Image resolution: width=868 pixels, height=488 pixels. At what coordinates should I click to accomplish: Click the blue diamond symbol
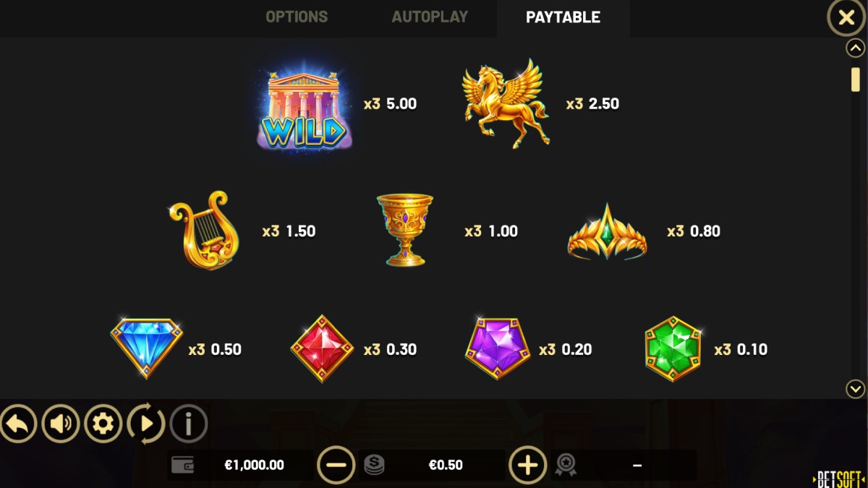(x=146, y=348)
